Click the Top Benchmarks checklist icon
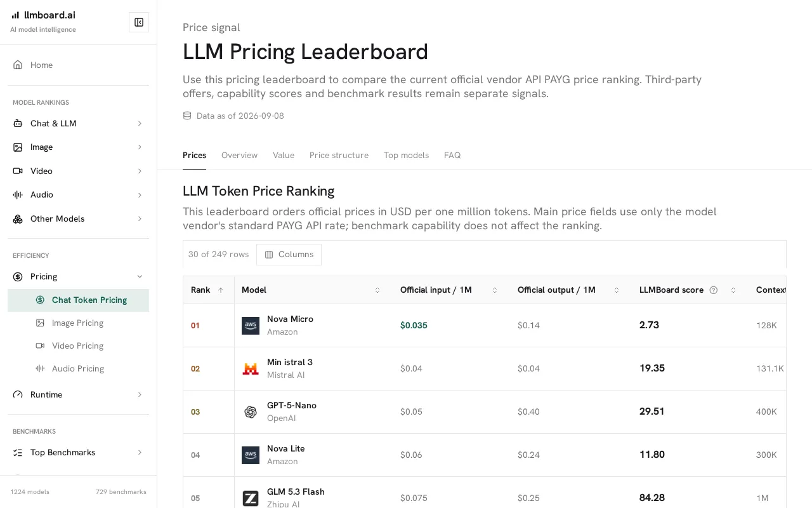 coord(18,452)
